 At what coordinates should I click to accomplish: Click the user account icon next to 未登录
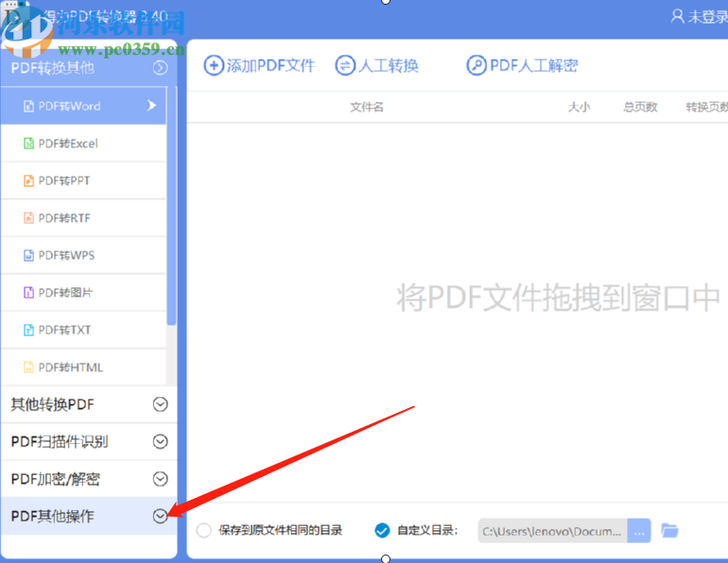click(677, 16)
